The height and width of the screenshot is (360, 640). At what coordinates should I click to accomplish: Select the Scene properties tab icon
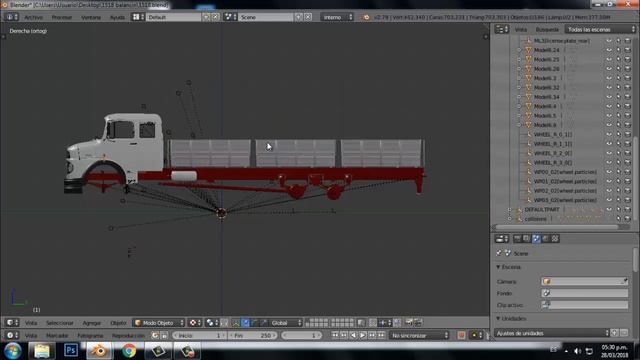[536, 239]
